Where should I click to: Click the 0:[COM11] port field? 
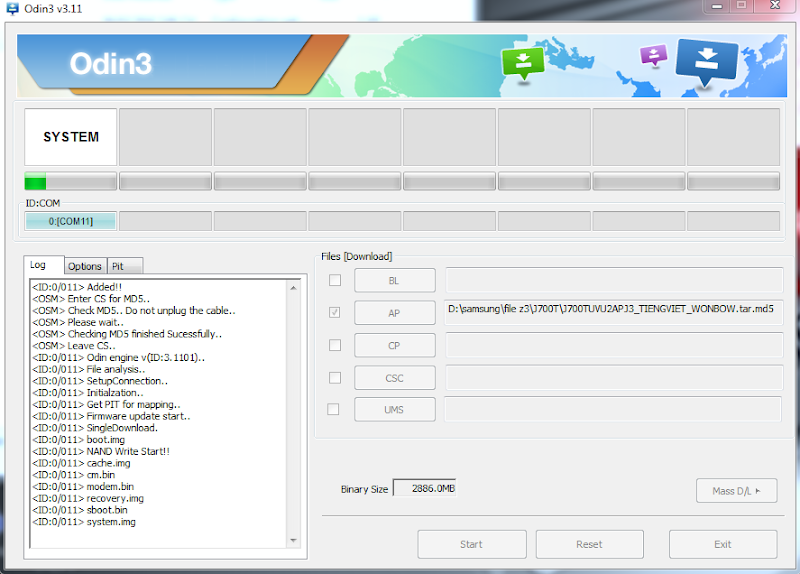click(x=70, y=221)
